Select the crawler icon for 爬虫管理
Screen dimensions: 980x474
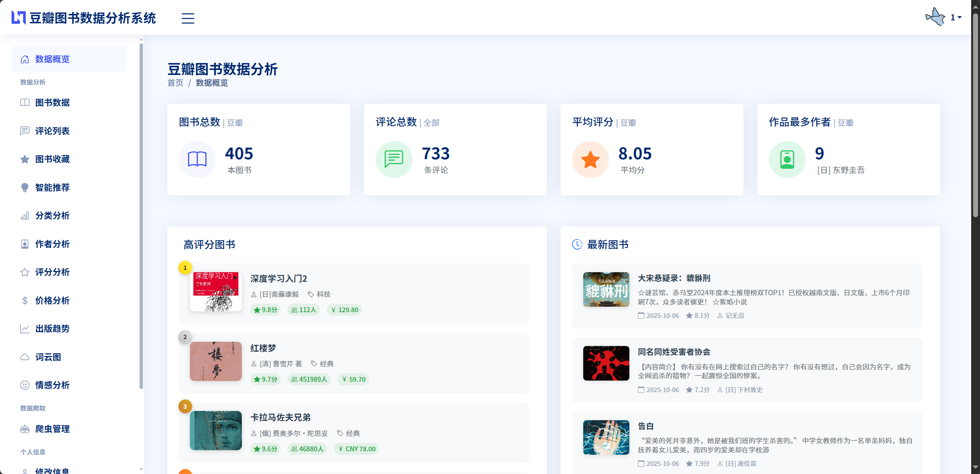(25, 429)
